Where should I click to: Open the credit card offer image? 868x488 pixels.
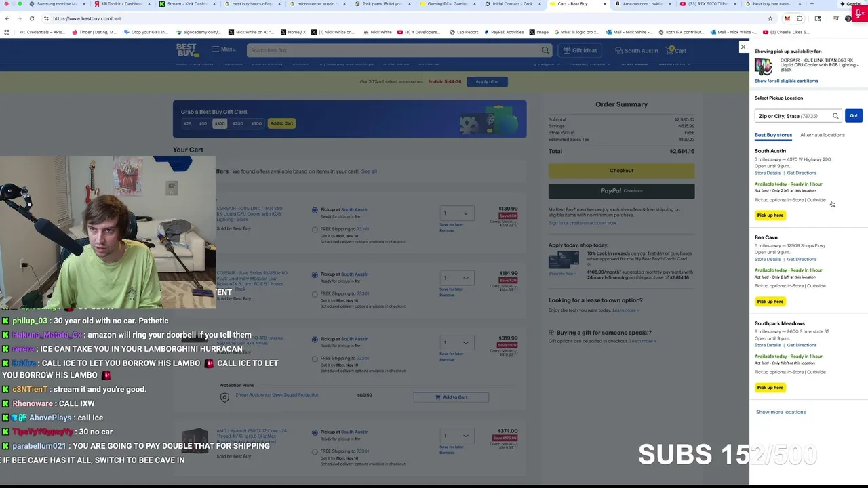click(x=564, y=260)
